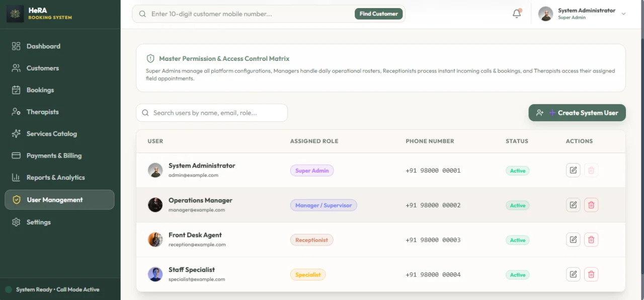Click the System Ready status text
644x300 pixels.
(58, 289)
